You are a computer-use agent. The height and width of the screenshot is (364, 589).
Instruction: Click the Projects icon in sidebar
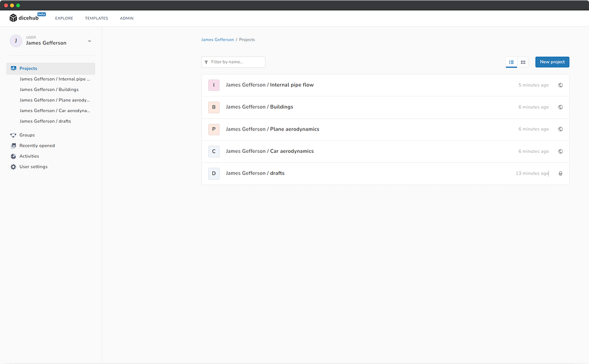(x=13, y=69)
